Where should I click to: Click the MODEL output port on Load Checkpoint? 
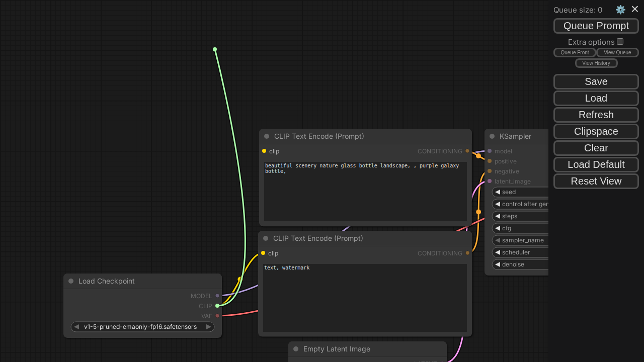[x=217, y=296]
